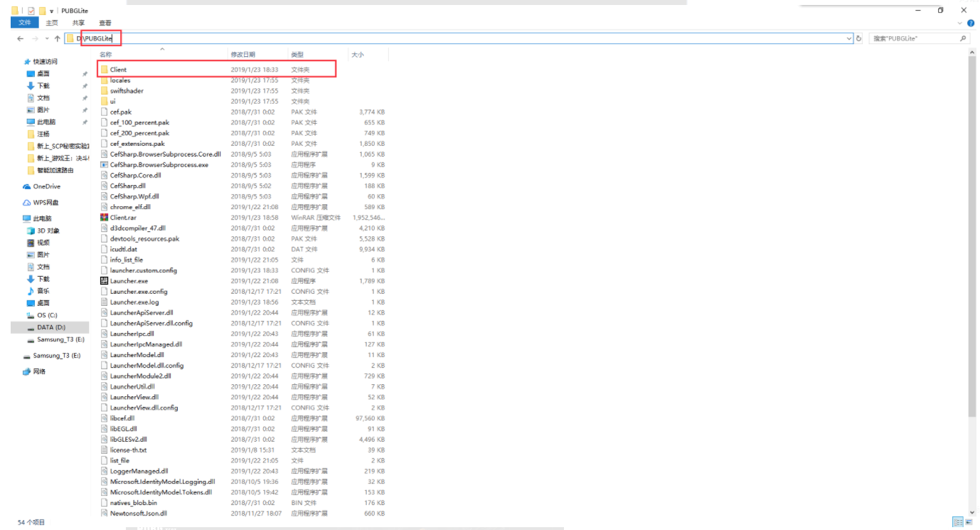Sort by the 修改日期 column header
The height and width of the screenshot is (530, 980).
tap(243, 55)
